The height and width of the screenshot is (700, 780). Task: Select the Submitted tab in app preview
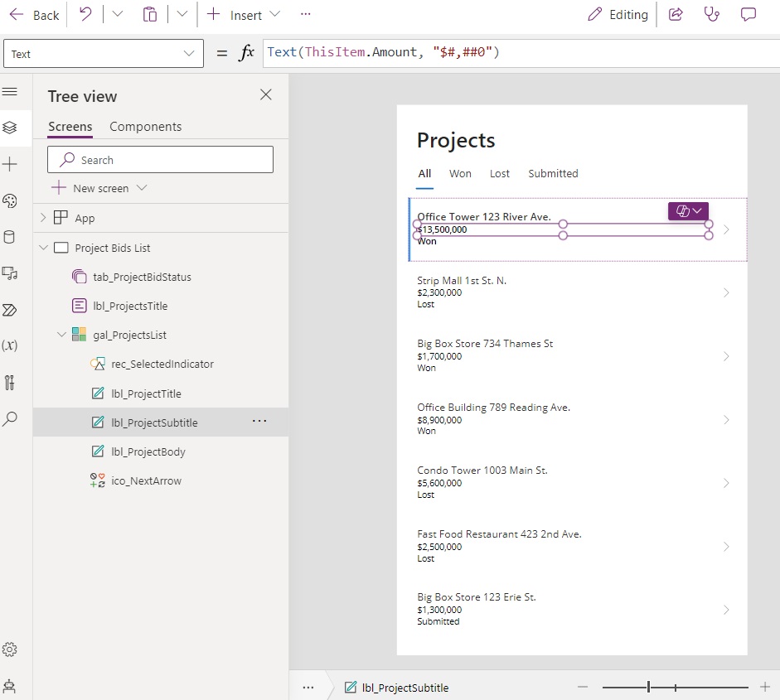pos(553,173)
